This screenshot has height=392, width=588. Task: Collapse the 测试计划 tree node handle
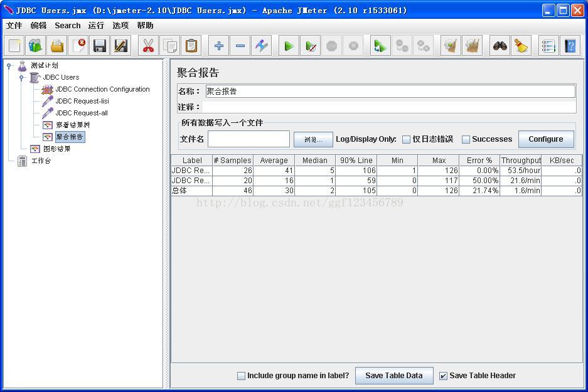[x=9, y=66]
